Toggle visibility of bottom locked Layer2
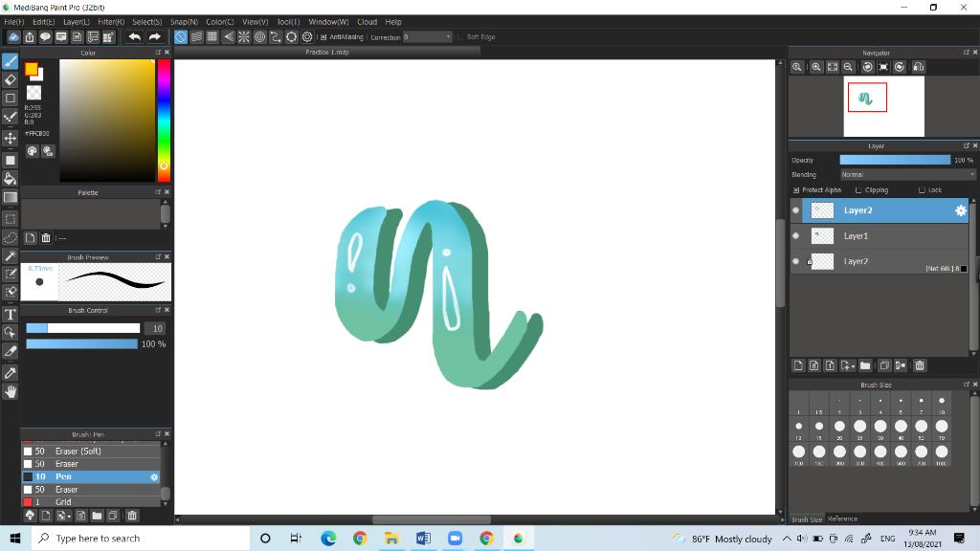 tap(795, 261)
